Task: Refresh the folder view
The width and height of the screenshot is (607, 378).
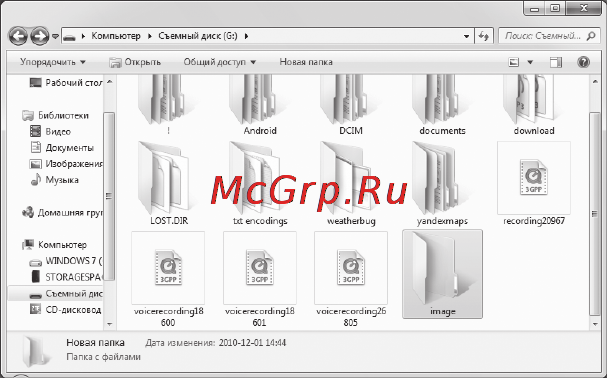Action: [484, 36]
